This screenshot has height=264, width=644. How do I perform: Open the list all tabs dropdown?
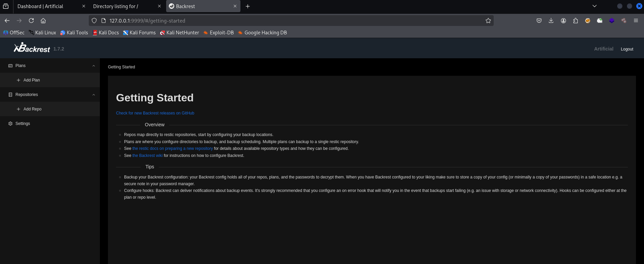(594, 6)
